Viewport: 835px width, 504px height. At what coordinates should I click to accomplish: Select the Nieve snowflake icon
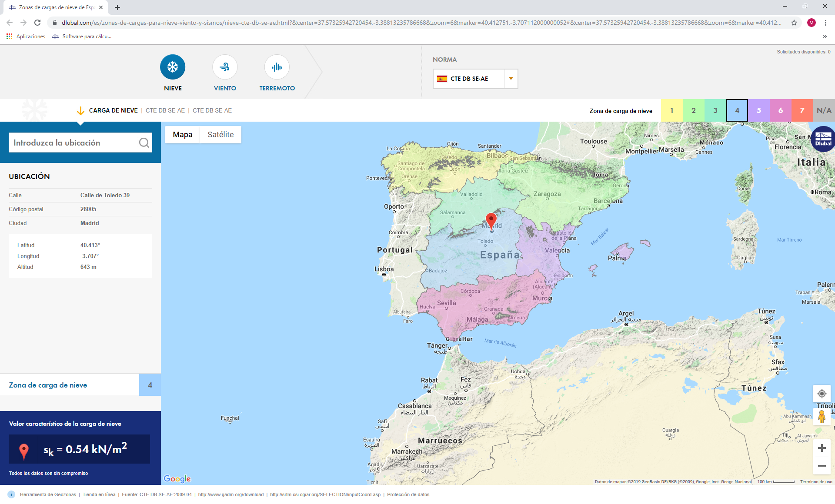pos(173,67)
